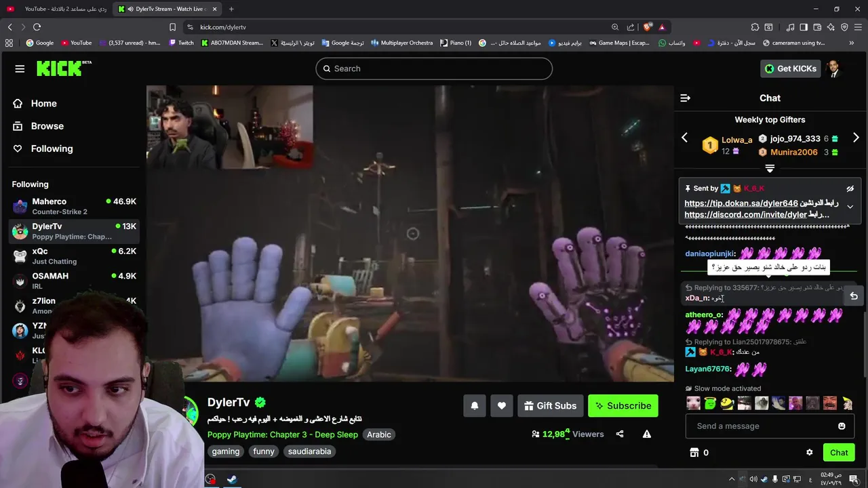
Task: Open the Piano (1) bookmark
Action: coord(456,43)
